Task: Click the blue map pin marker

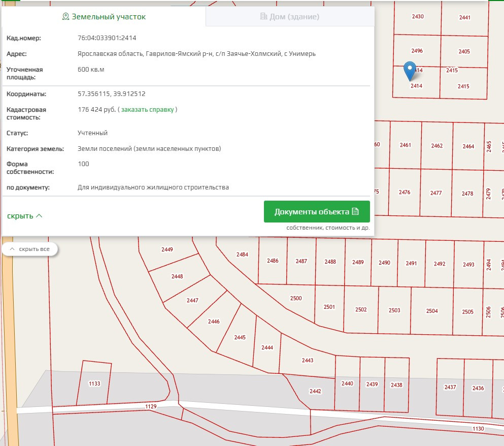Action: pos(409,71)
